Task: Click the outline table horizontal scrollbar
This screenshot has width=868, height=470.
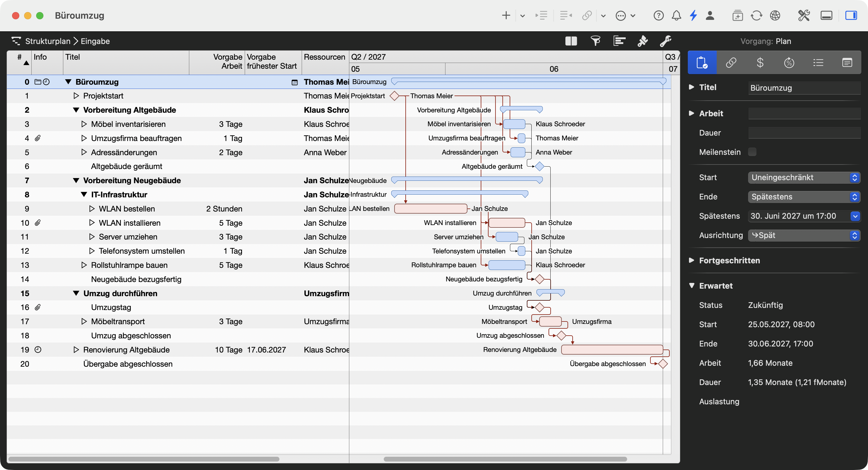Action: [x=144, y=459]
